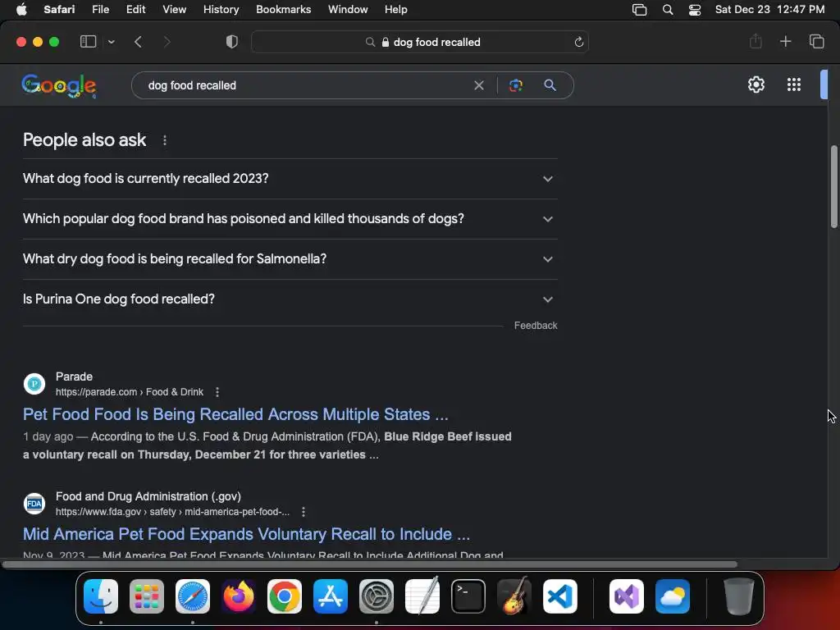
Task: Expand question about poisoned dog food brand
Action: coord(290,218)
